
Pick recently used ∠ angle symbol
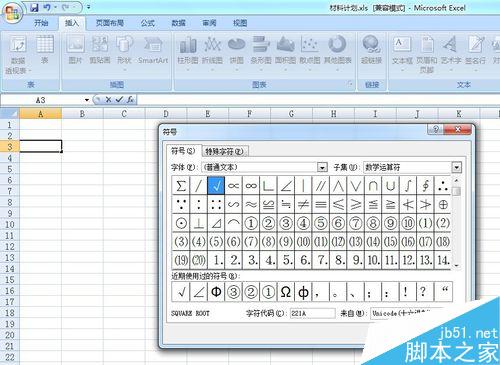pos(199,292)
